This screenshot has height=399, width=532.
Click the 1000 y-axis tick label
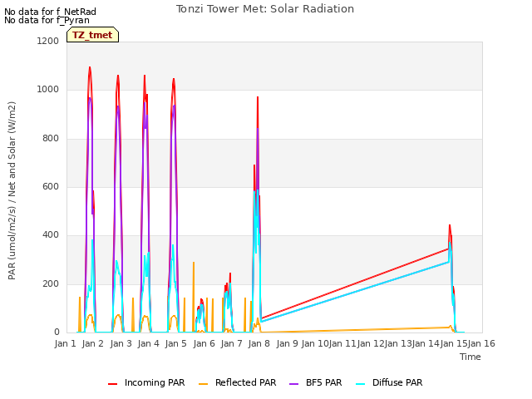coord(48,90)
